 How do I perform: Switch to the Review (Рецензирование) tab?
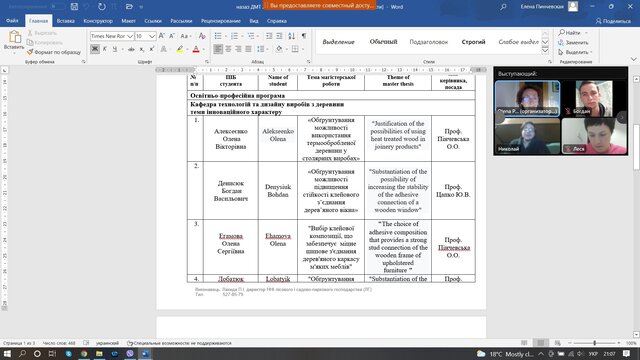click(x=221, y=20)
